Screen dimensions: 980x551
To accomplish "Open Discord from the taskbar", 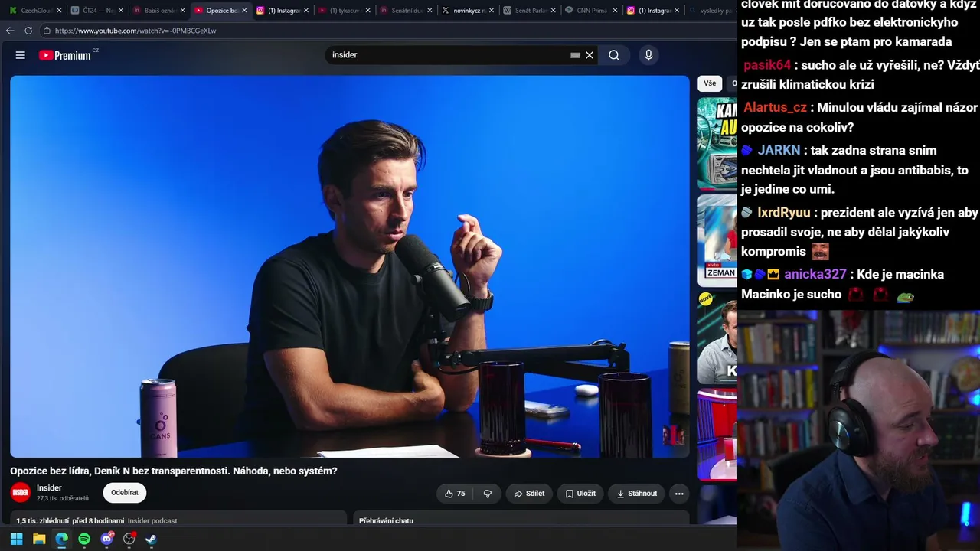I will pos(107,539).
